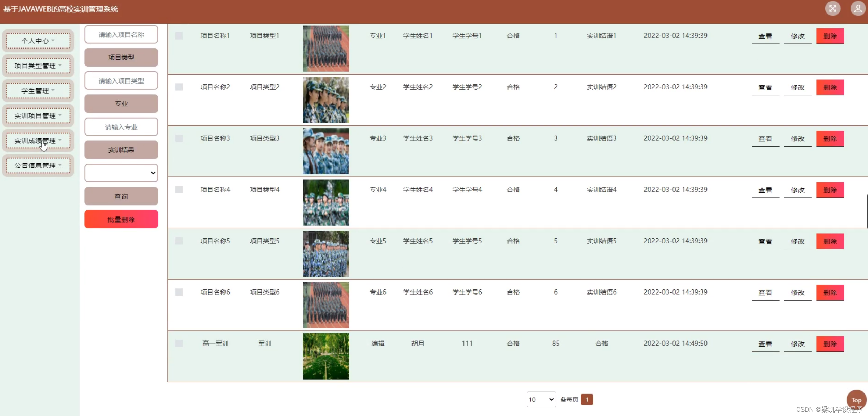Open the 高一军训 tree-lined path thumbnail
Screen dimensions: 868x416
point(326,356)
